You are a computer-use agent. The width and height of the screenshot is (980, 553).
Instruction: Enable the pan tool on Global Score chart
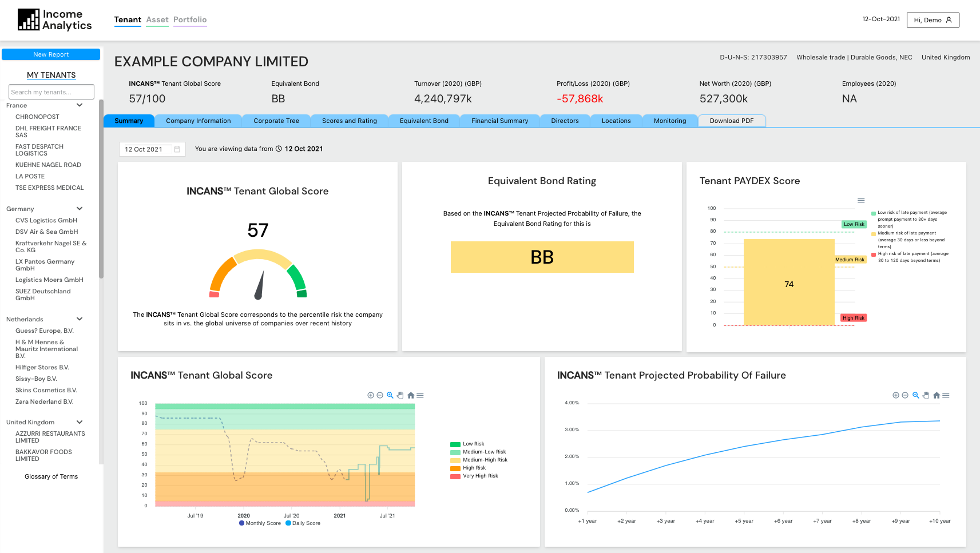(x=400, y=395)
